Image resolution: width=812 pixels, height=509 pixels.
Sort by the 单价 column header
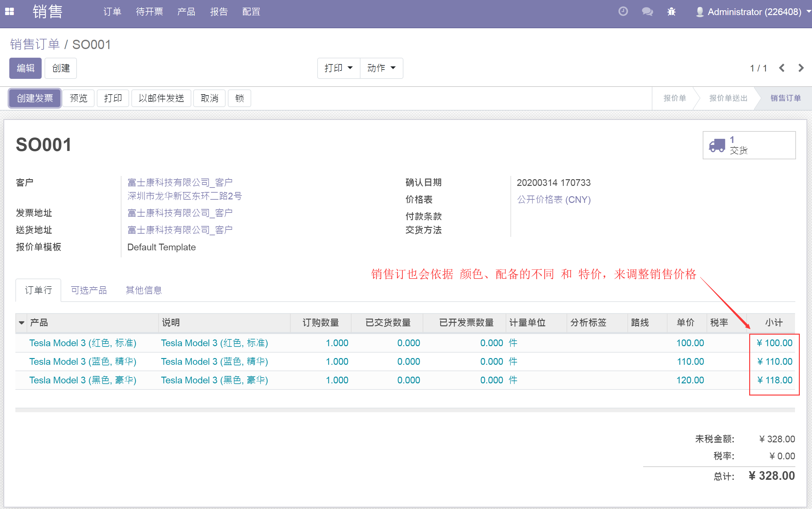coord(686,322)
